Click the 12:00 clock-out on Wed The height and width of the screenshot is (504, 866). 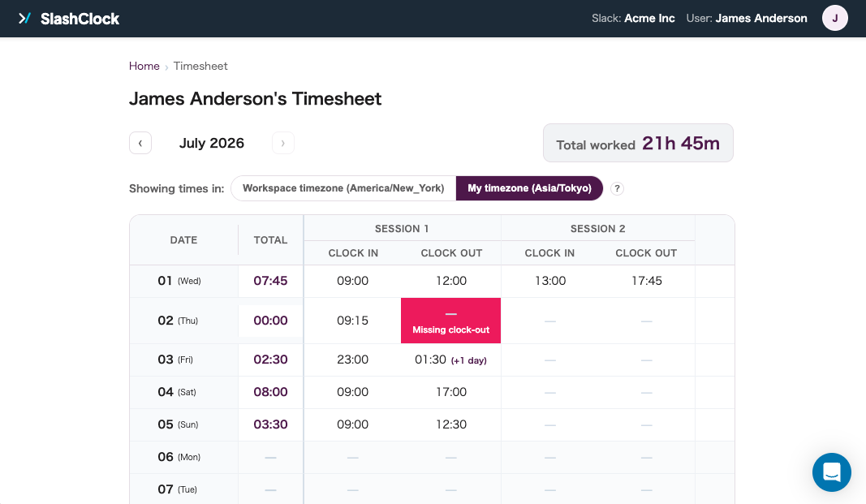[451, 281]
